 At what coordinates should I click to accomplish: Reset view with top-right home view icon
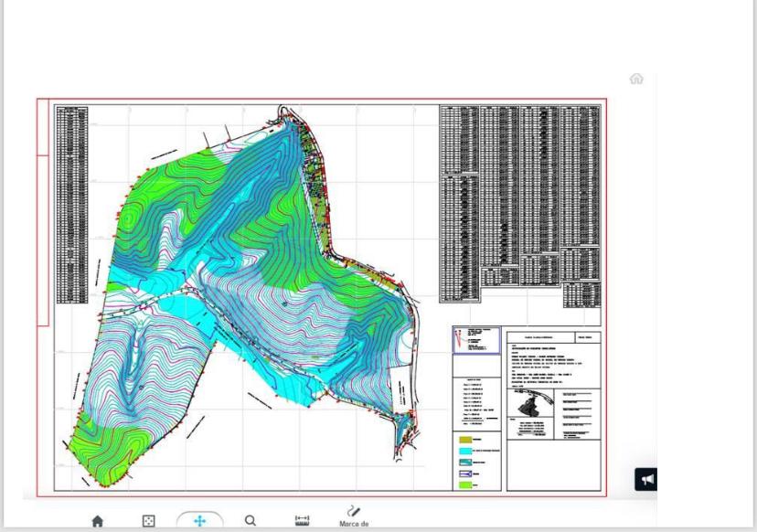tap(636, 79)
